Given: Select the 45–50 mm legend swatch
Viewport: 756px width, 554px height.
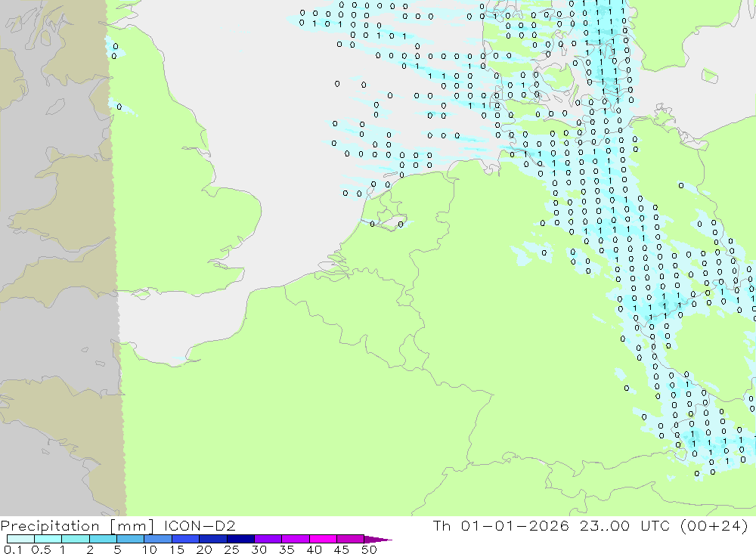Looking at the screenshot, I should [350, 539].
